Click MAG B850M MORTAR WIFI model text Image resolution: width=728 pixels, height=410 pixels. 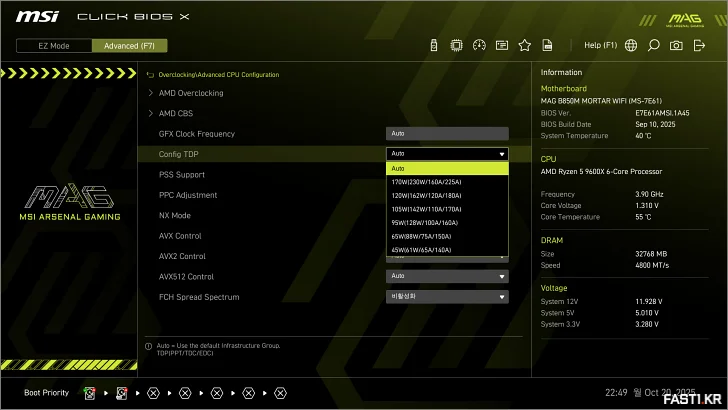(601, 101)
